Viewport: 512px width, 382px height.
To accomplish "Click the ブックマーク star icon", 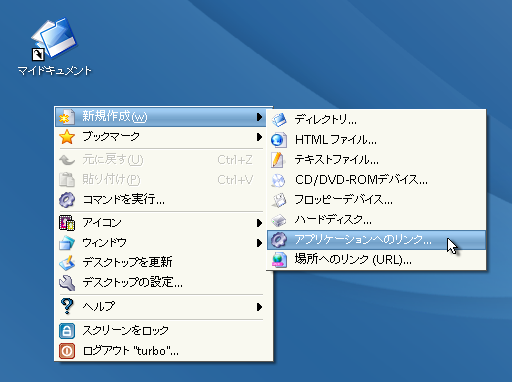I will click(x=67, y=137).
